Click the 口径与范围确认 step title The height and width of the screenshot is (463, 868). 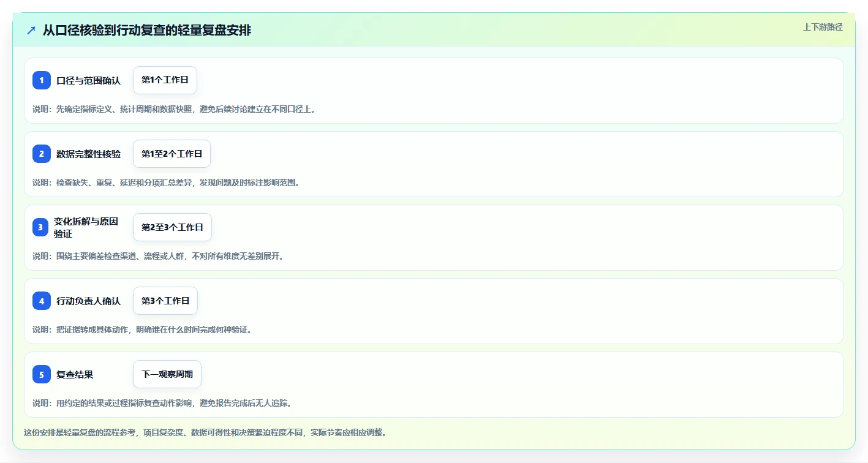coord(88,80)
